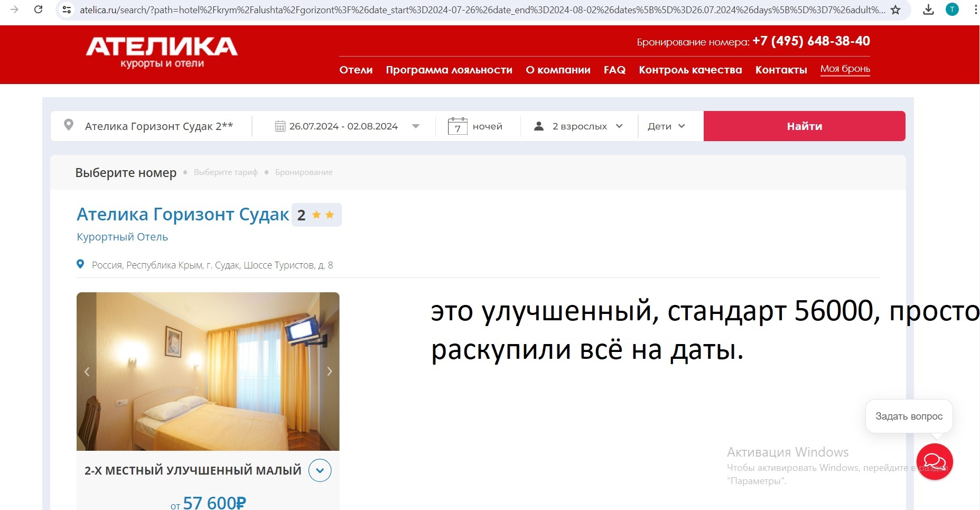The image size is (980, 510).
Task: Open the FAQ menu item
Action: pos(614,70)
